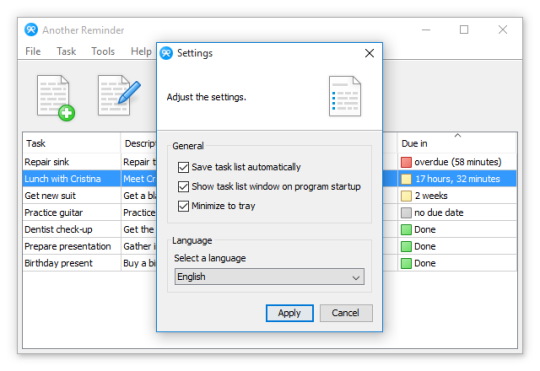Select the Repair sink task

click(x=47, y=162)
